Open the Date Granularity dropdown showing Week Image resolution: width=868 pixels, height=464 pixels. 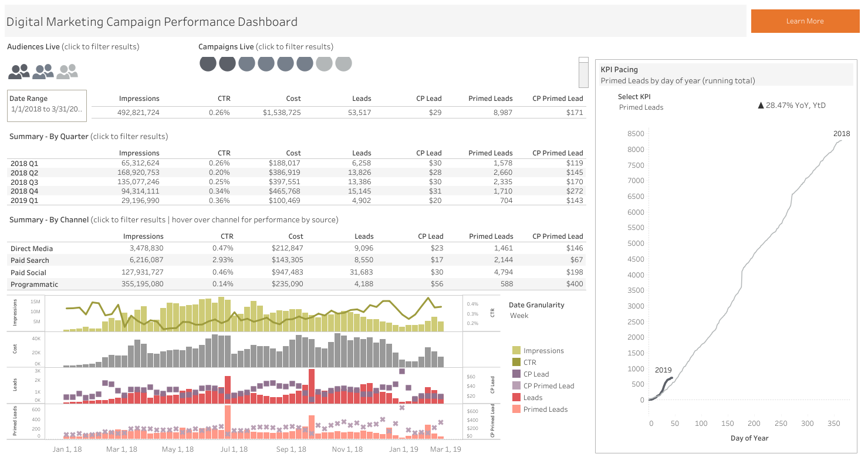[x=519, y=316]
